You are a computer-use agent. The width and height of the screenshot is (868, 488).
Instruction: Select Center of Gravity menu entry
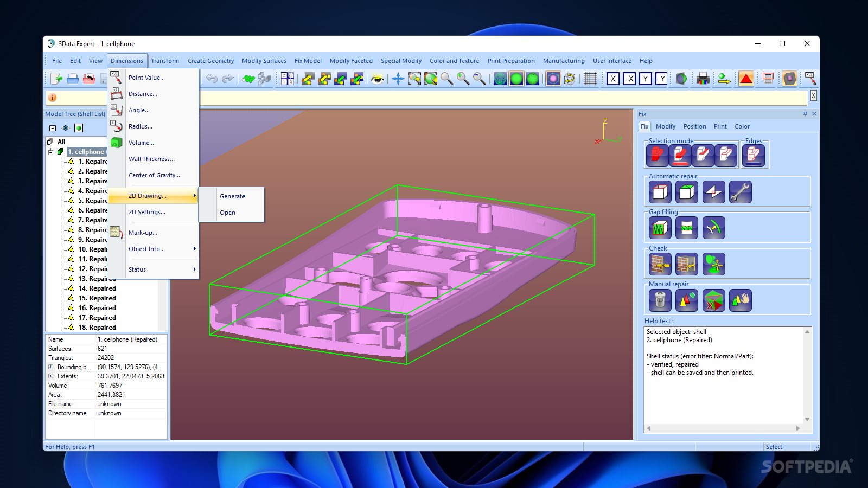[x=154, y=175]
